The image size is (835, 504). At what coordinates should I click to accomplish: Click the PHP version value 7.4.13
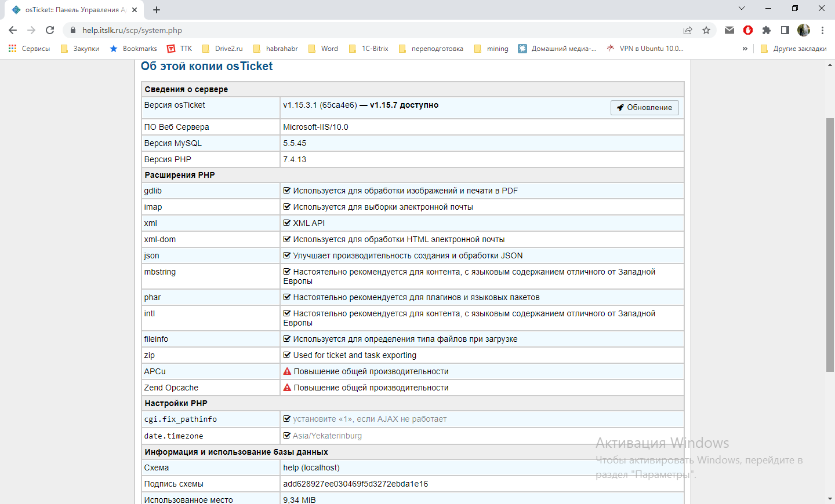click(x=295, y=159)
